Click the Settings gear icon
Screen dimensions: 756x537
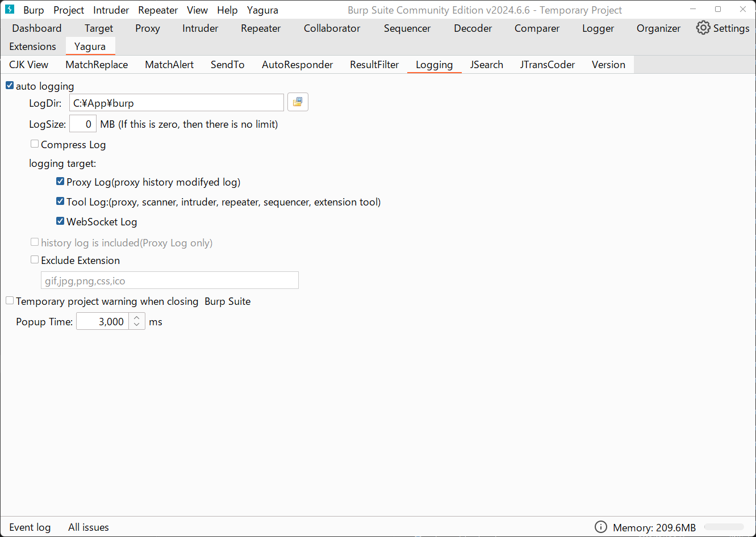tap(703, 28)
